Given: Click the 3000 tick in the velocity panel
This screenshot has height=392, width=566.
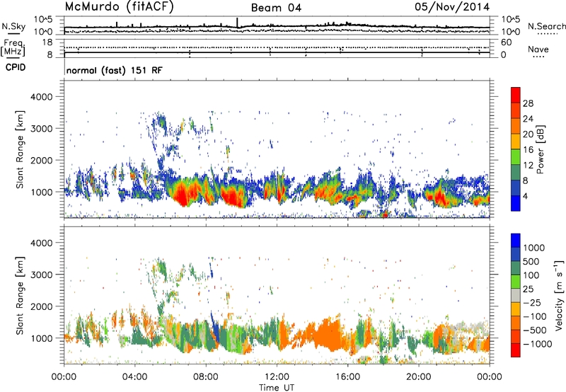Looking at the screenshot, I should click(x=41, y=275).
